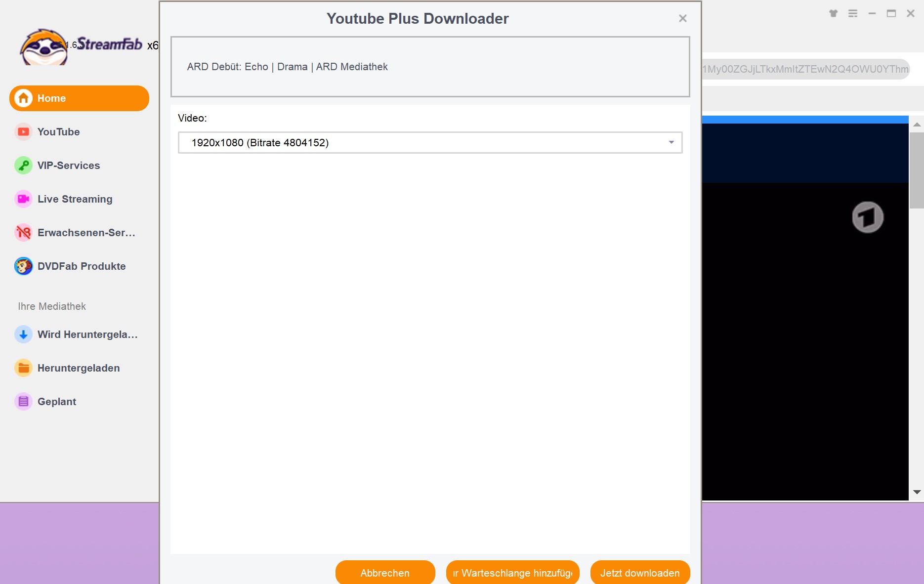The height and width of the screenshot is (584, 924).
Task: Maximize the StreamFab window
Action: (891, 13)
